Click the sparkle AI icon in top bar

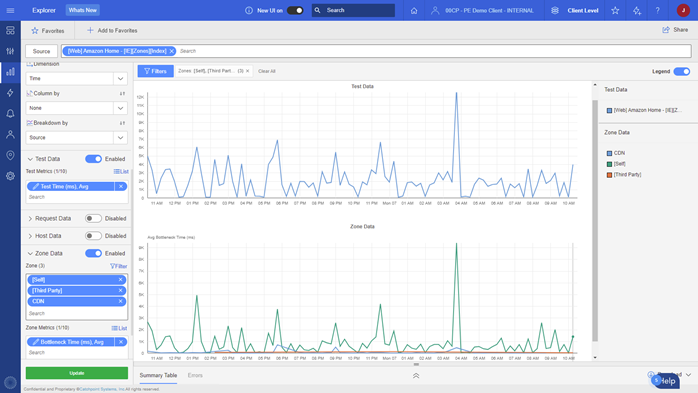click(637, 10)
